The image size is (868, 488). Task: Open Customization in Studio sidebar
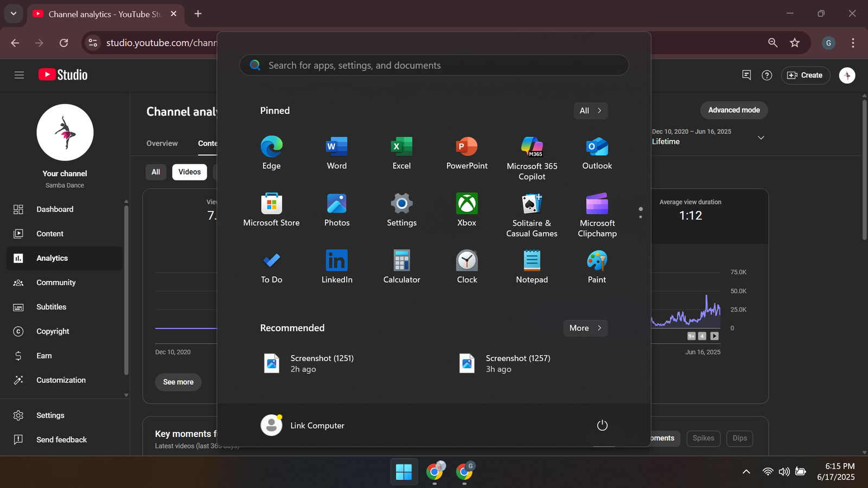tap(65, 380)
